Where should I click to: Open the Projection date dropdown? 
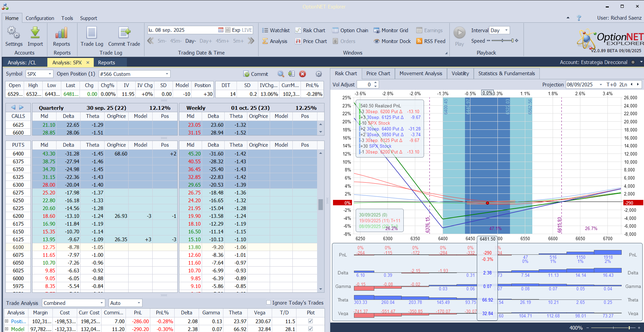coord(601,85)
